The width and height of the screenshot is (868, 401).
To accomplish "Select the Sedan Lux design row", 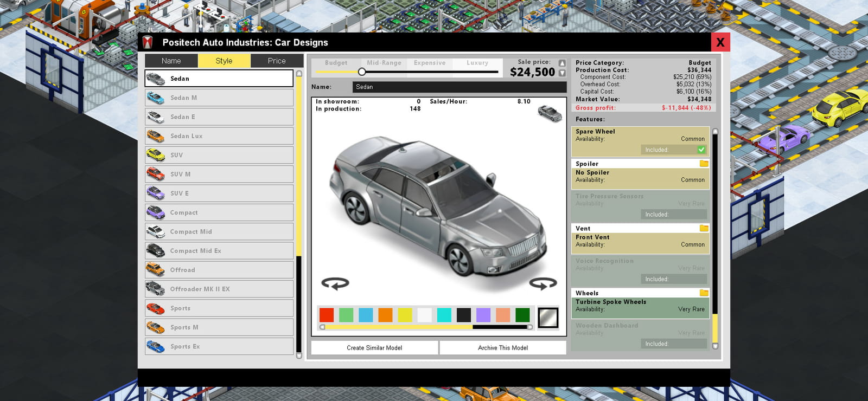I will tap(219, 136).
